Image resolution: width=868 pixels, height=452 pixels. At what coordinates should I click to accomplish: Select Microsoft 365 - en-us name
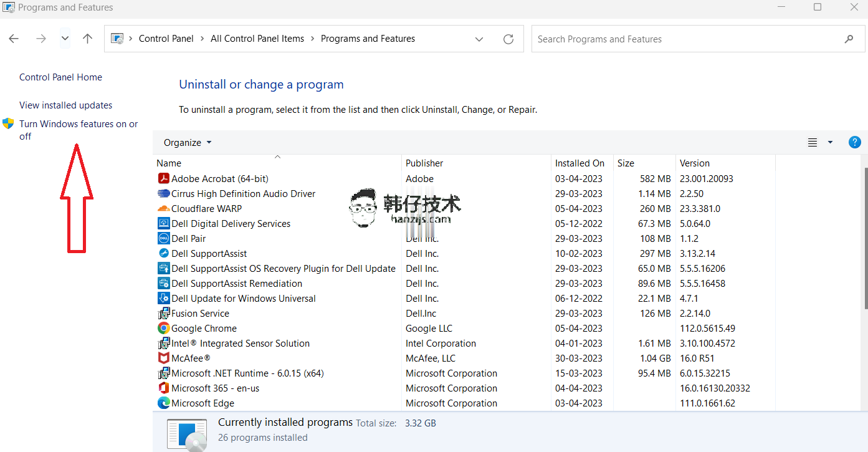coord(216,388)
